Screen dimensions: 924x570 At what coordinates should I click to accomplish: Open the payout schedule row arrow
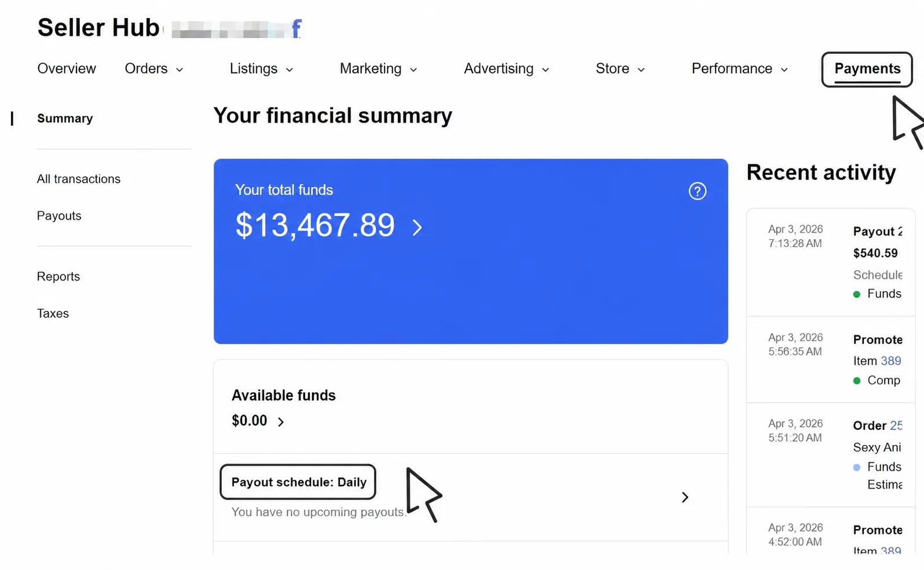(x=685, y=497)
